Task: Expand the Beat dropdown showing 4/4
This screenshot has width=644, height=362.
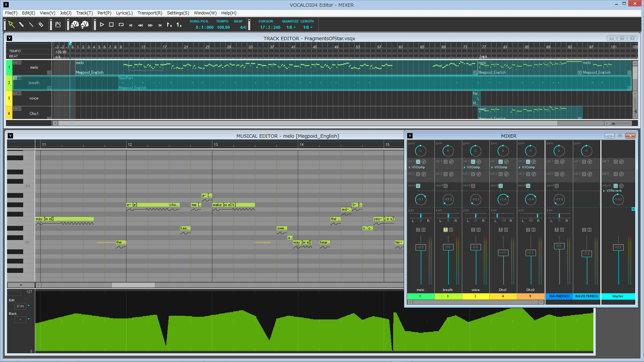Action: (242, 27)
